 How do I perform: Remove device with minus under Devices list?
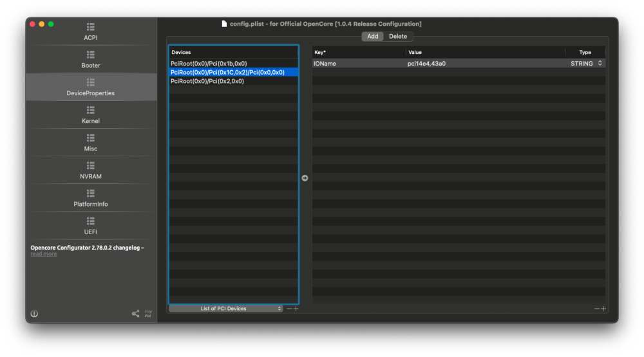tap(289, 309)
